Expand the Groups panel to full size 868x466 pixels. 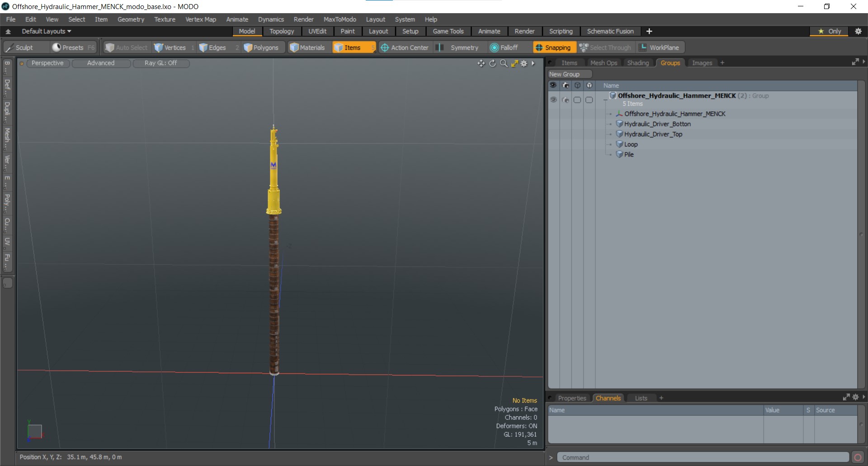(855, 62)
